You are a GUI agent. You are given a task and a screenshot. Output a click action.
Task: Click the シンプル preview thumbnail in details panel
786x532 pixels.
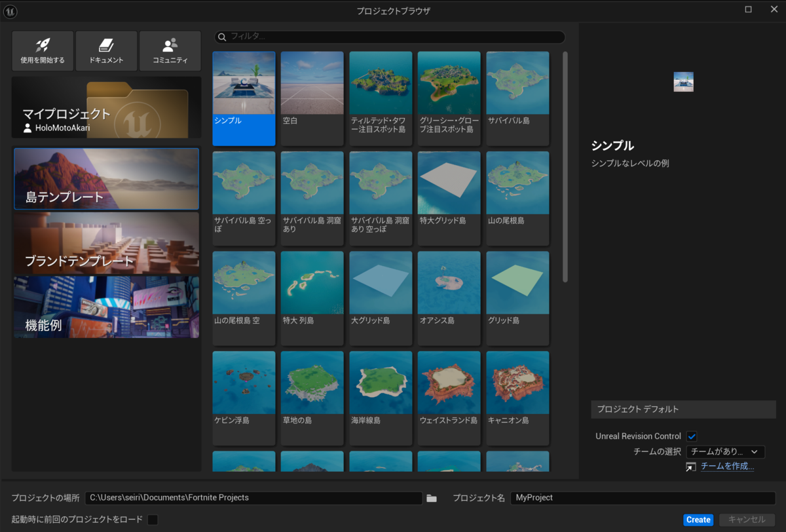pyautogui.click(x=683, y=82)
